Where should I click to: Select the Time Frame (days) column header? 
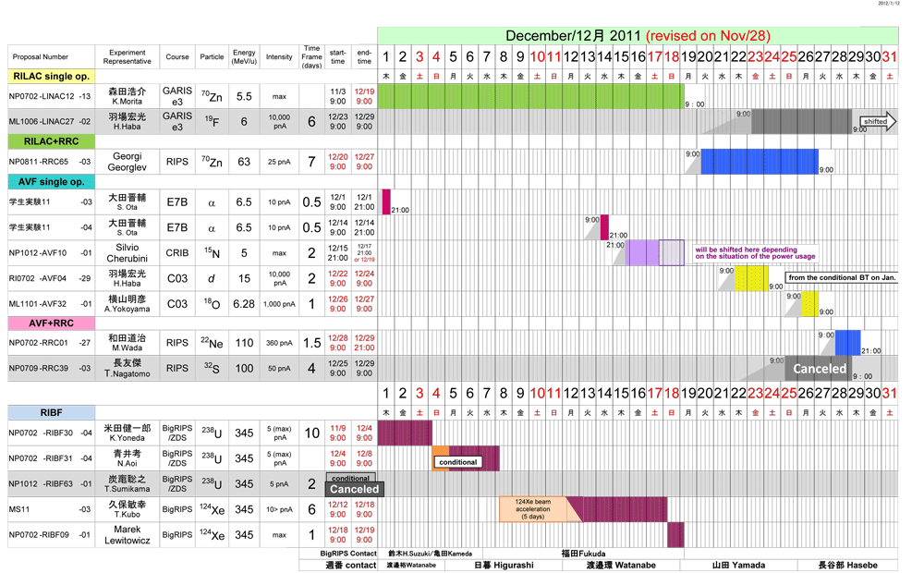[x=311, y=56]
